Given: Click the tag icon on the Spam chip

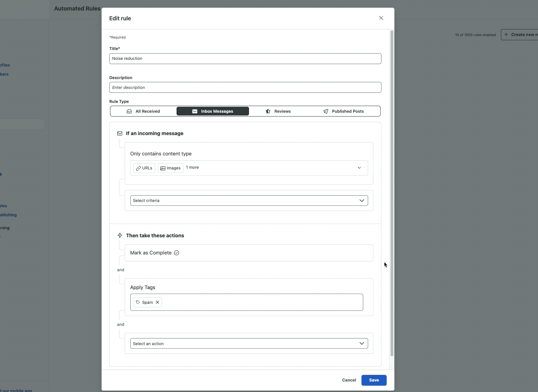Looking at the screenshot, I should point(138,302).
